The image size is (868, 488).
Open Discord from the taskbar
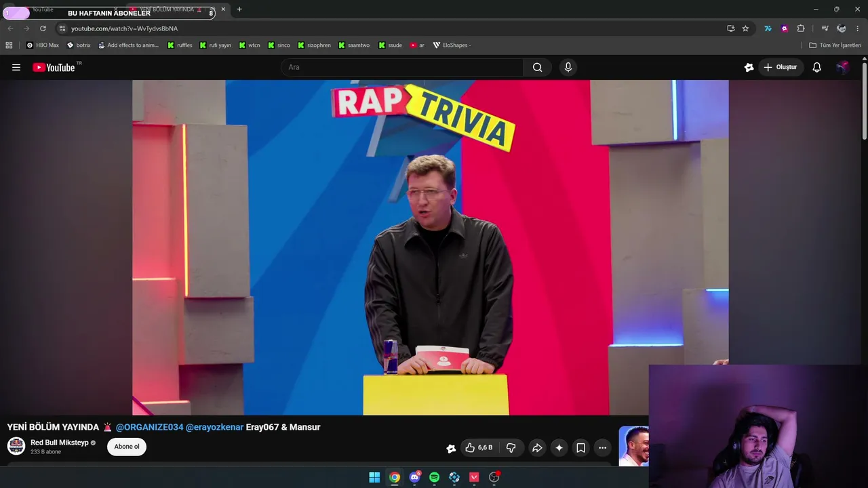414,477
